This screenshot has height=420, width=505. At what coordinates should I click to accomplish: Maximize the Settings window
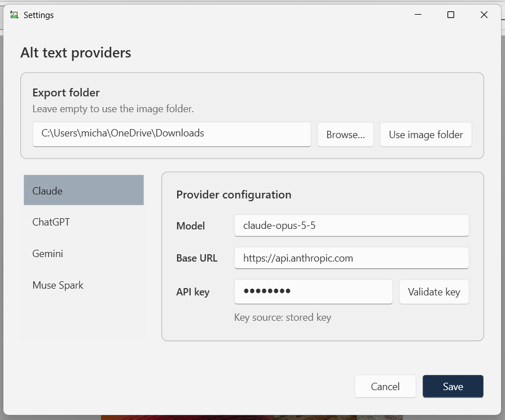(x=451, y=15)
